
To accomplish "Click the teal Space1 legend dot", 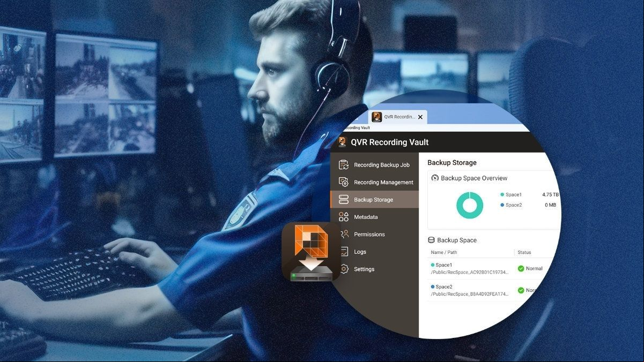I will click(x=502, y=195).
